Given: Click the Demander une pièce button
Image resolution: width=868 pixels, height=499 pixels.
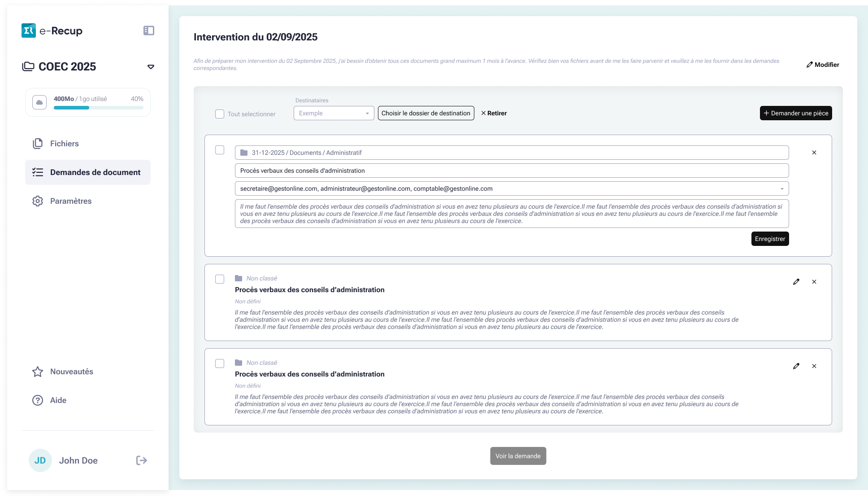Looking at the screenshot, I should coord(796,113).
